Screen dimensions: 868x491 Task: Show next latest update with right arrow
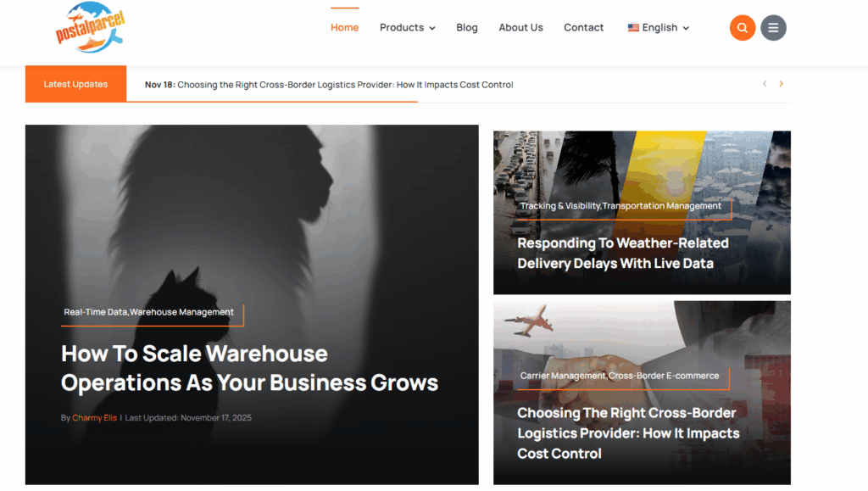(x=781, y=84)
